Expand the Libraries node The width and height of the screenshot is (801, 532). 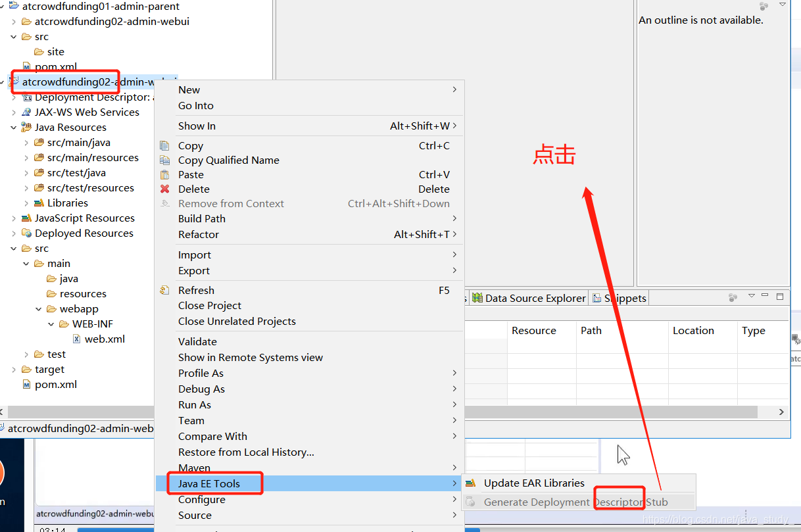pyautogui.click(x=26, y=203)
